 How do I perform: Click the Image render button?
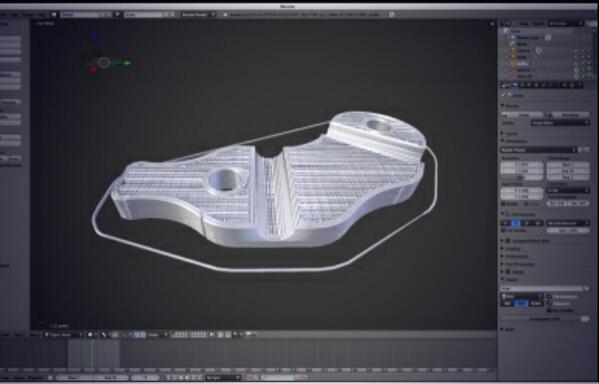tap(522, 115)
